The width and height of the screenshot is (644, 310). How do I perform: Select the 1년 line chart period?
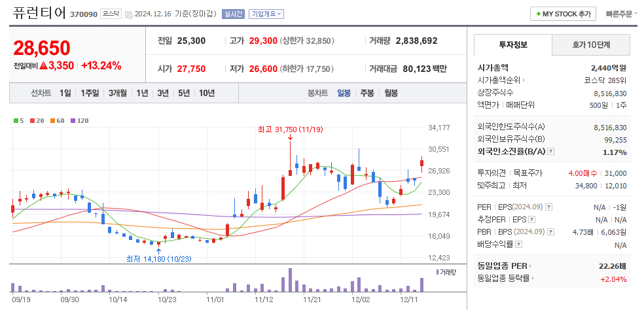(x=142, y=94)
